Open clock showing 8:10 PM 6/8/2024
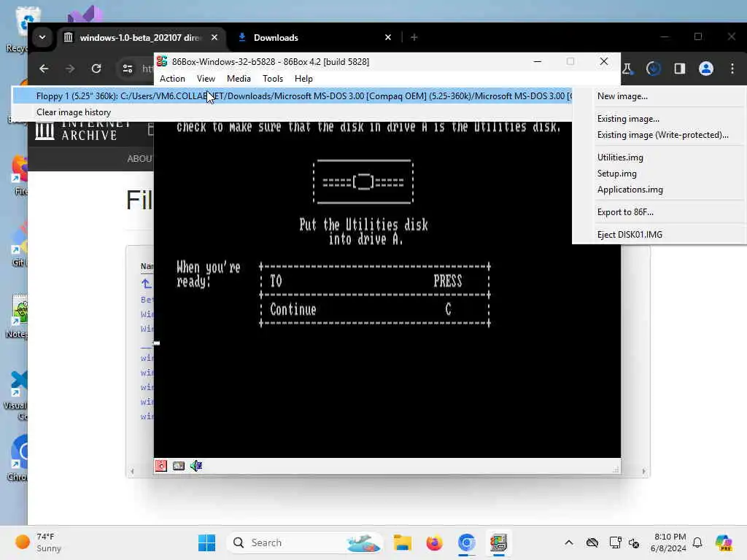 (669, 542)
